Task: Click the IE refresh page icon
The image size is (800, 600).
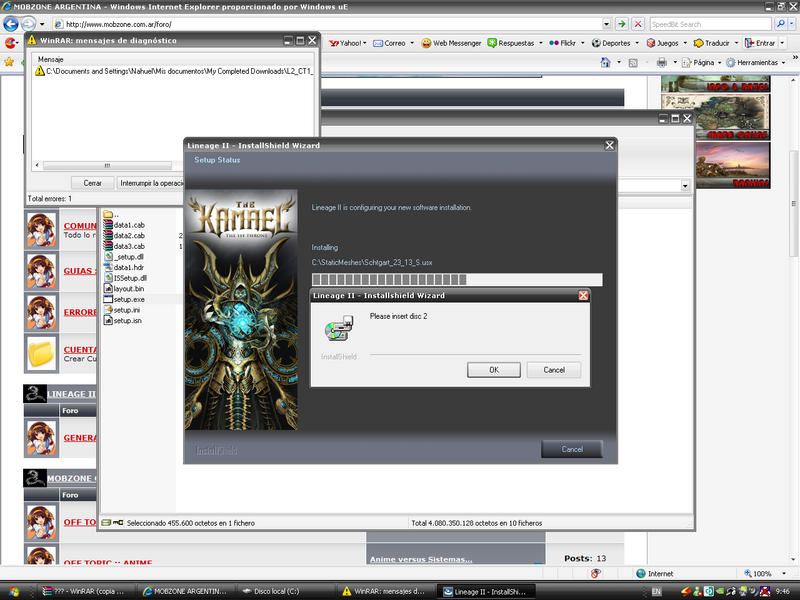Action: tap(622, 23)
